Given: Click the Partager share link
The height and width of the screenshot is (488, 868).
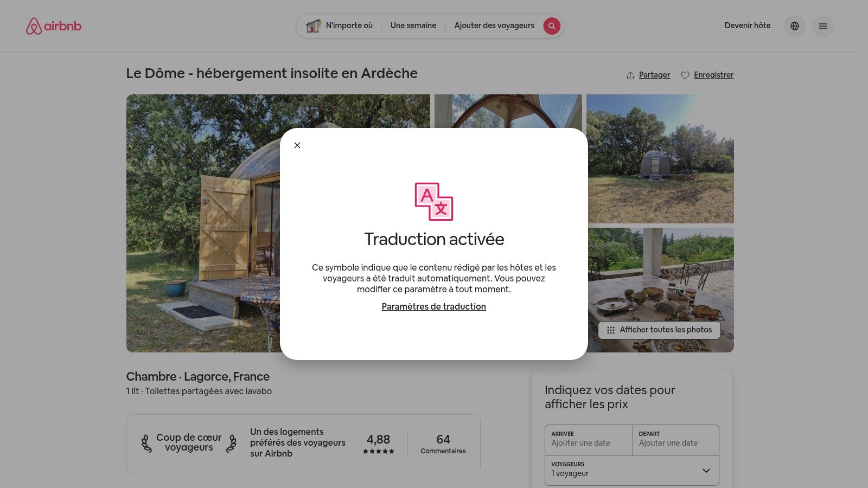Looking at the screenshot, I should [x=648, y=75].
